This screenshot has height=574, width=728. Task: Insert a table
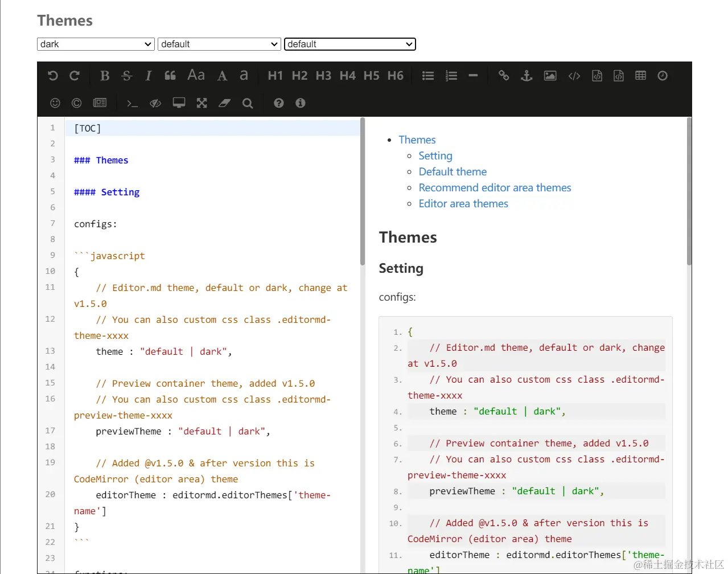(640, 76)
